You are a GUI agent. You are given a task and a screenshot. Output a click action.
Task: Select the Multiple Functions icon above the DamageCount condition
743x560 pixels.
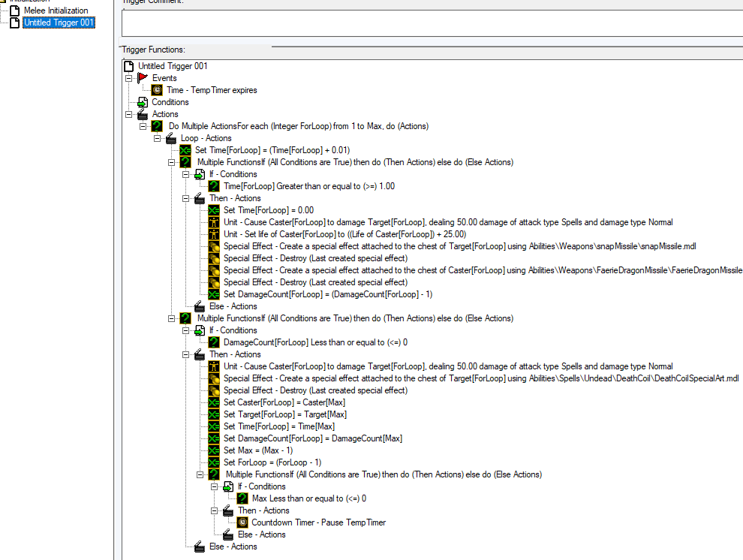click(x=186, y=318)
